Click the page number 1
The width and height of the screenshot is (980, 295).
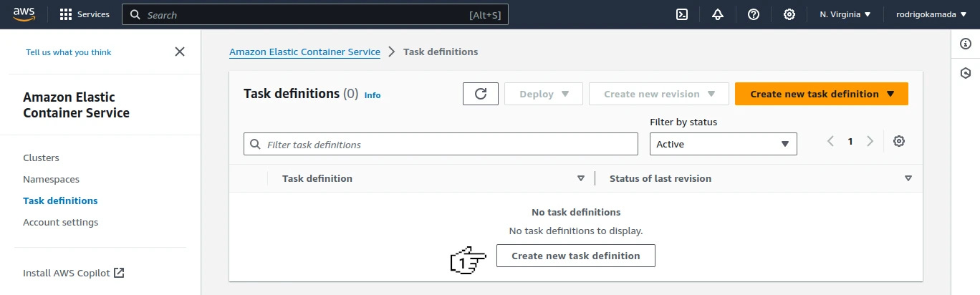(x=850, y=141)
